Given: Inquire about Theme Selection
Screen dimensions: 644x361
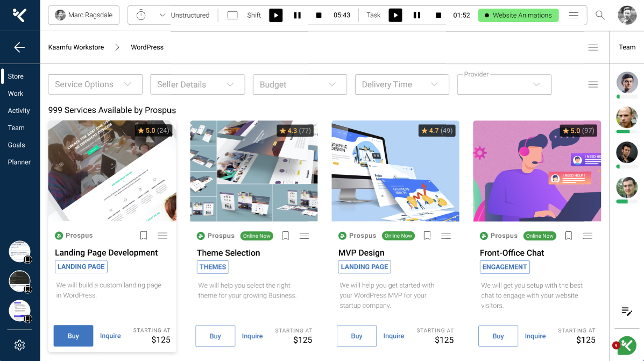Looking at the screenshot, I should click(x=252, y=336).
